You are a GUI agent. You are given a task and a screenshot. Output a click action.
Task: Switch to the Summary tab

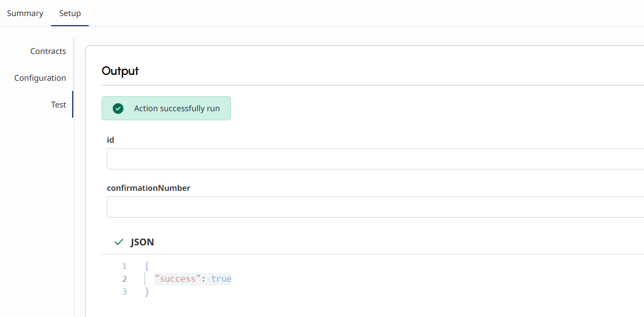(x=25, y=13)
